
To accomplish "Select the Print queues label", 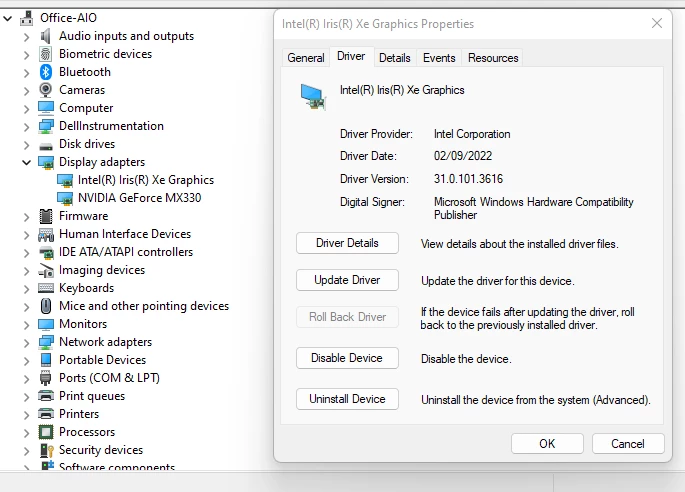I will (92, 396).
